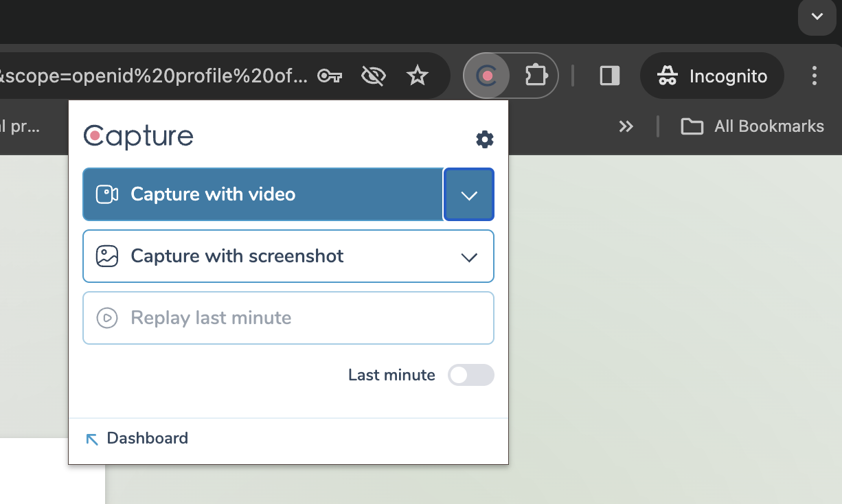
Task: Click the Capture extension icon in toolbar
Action: [x=487, y=76]
